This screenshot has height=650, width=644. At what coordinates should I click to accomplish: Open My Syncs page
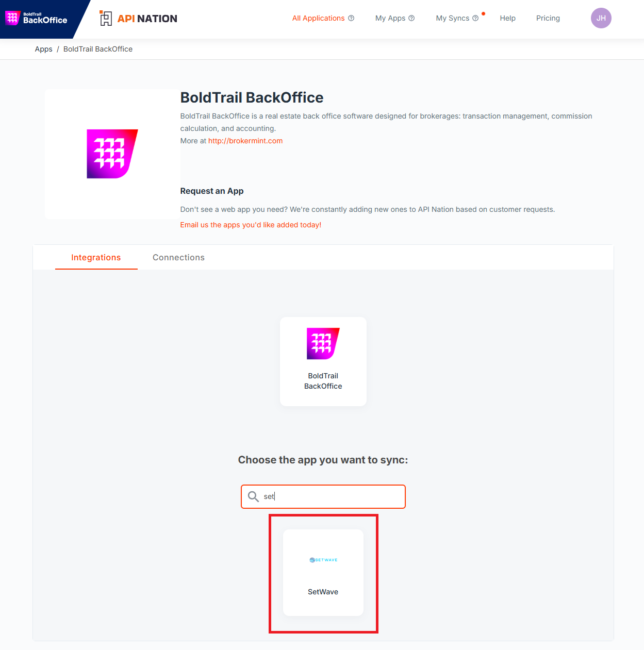coord(453,18)
